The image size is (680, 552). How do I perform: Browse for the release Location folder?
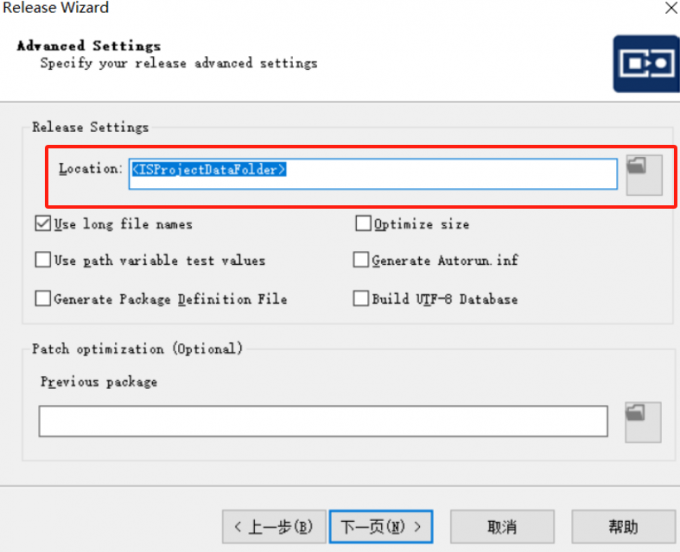[644, 175]
